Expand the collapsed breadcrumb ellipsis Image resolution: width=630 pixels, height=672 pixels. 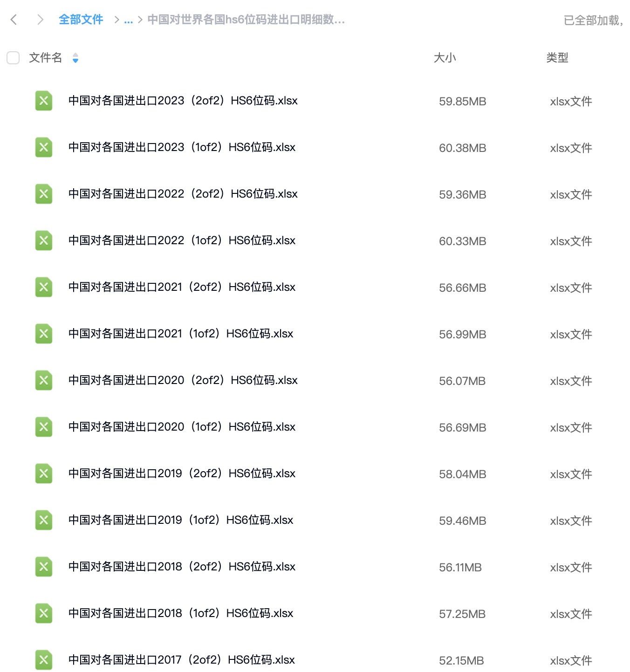129,20
